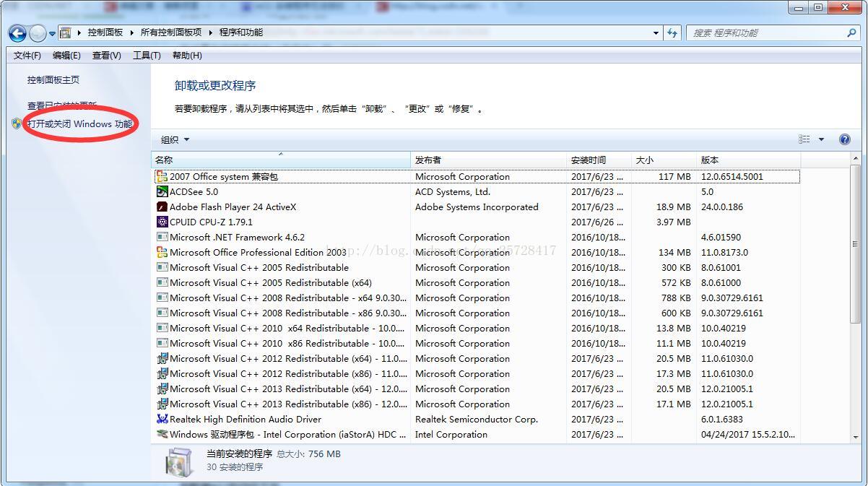868x486 pixels.
Task: Click the CPUID CPU-Z icon
Action: (x=162, y=222)
